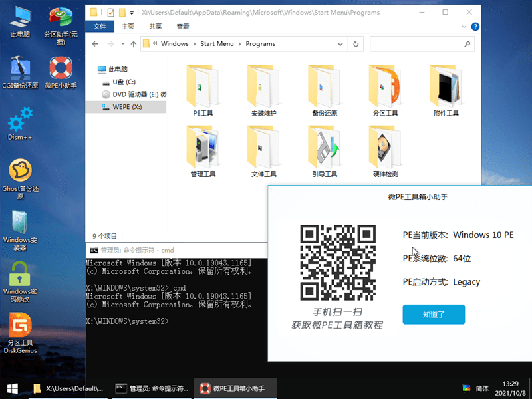Open Dism++ from the desktop
532x399 pixels.
(x=19, y=124)
